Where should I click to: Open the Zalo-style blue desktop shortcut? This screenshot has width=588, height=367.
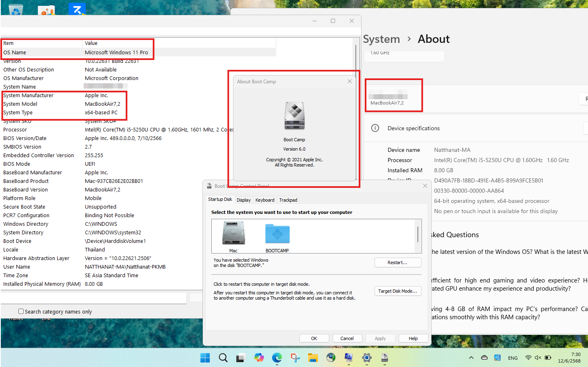tap(77, 9)
